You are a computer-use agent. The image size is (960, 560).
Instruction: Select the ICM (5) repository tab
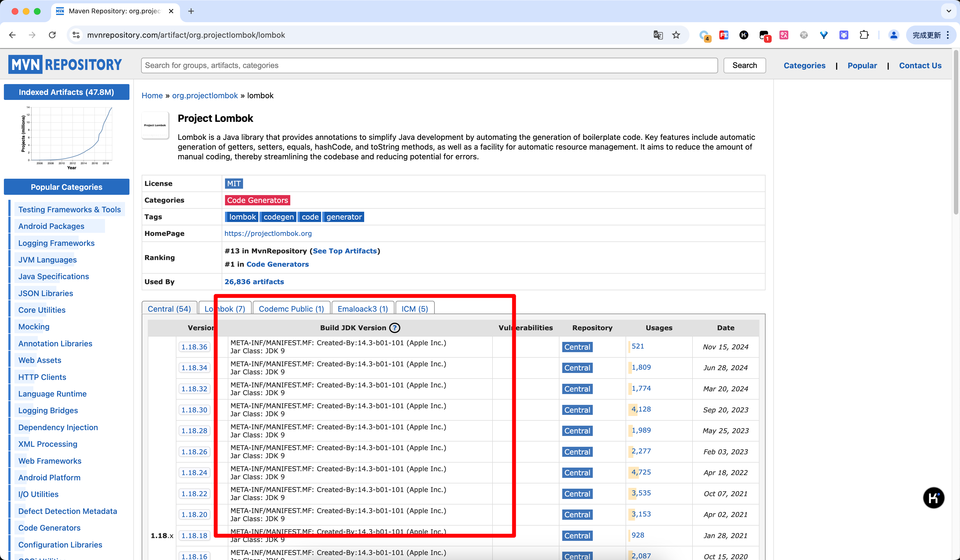click(x=414, y=309)
